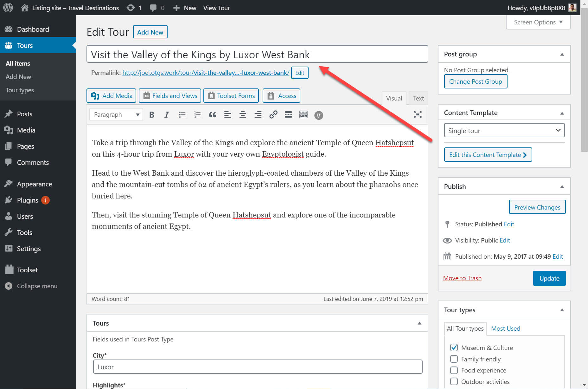
Task: Toggle bold formatting
Action: tap(151, 115)
